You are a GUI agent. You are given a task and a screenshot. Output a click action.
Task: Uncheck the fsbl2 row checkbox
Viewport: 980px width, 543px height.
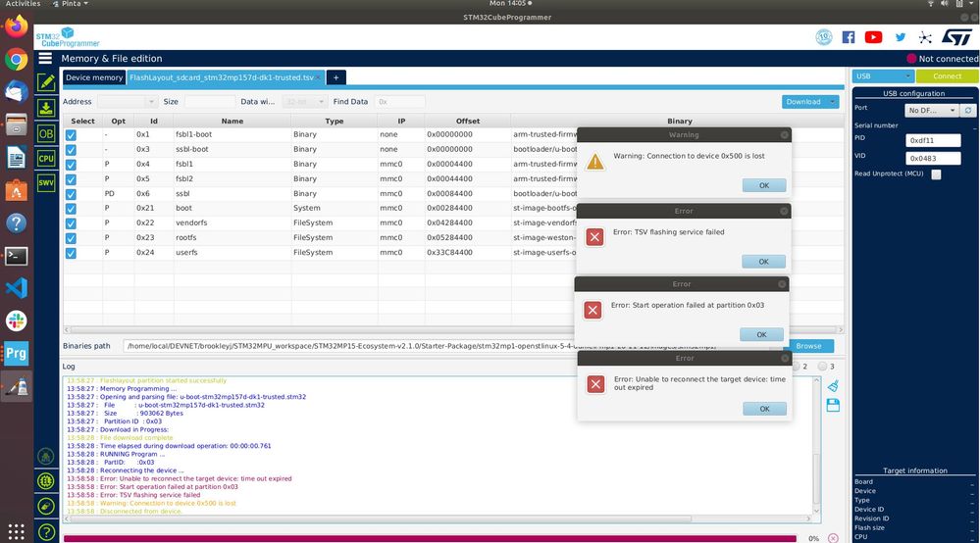tap(71, 179)
